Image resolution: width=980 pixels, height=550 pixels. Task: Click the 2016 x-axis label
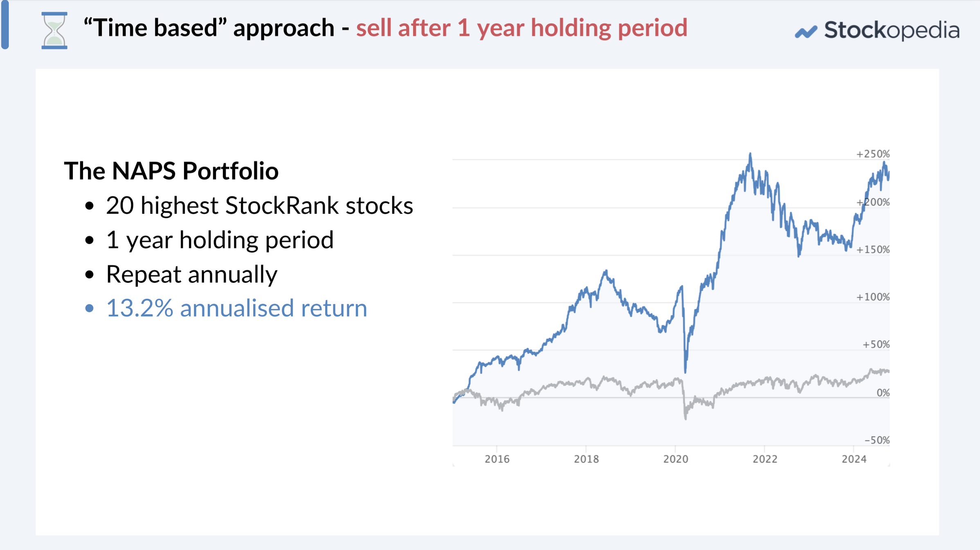497,459
